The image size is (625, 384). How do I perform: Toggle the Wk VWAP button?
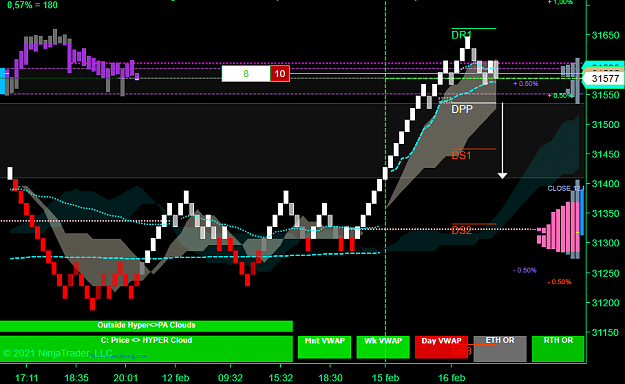tap(383, 347)
